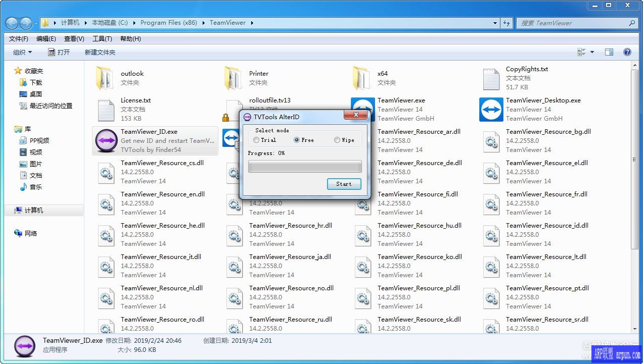Open the outlook folder icon

tap(105, 78)
